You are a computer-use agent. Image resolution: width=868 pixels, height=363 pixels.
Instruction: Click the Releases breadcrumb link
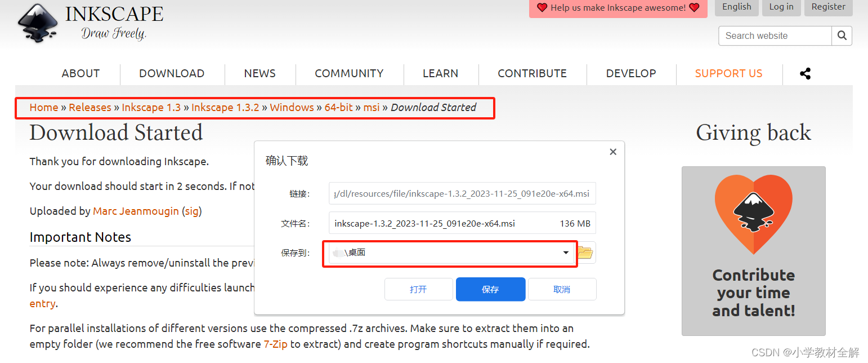pos(90,107)
